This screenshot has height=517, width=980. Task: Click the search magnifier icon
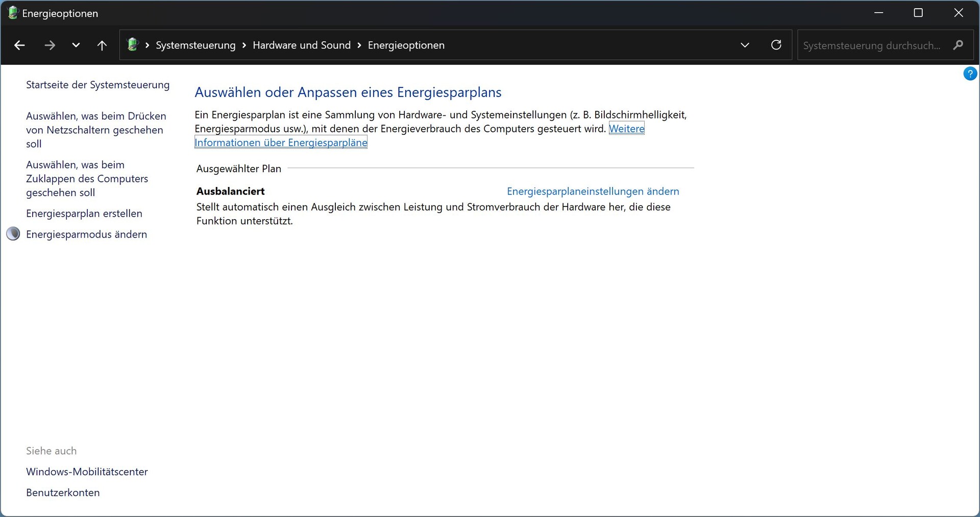click(x=958, y=45)
